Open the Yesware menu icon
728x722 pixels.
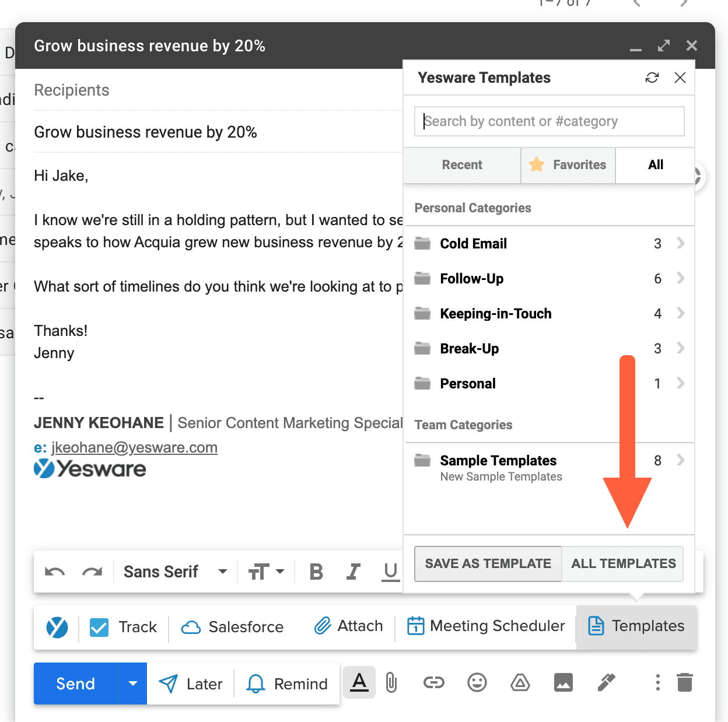55,628
